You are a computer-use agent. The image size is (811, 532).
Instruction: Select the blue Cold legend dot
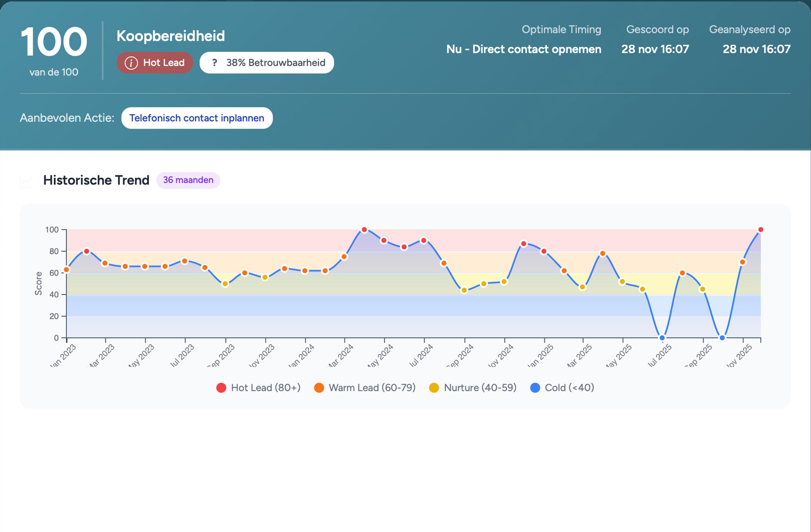534,388
